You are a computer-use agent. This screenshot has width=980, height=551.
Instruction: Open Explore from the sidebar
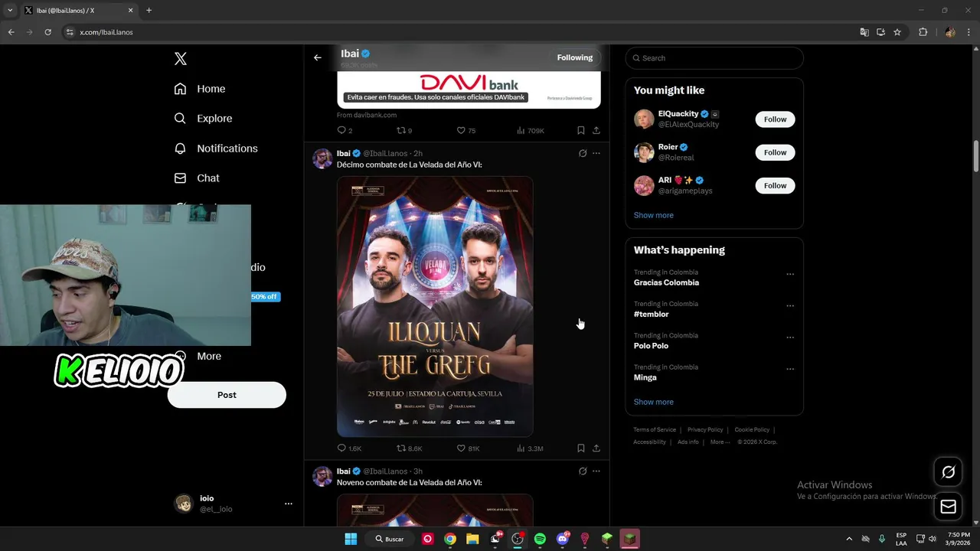click(x=203, y=119)
